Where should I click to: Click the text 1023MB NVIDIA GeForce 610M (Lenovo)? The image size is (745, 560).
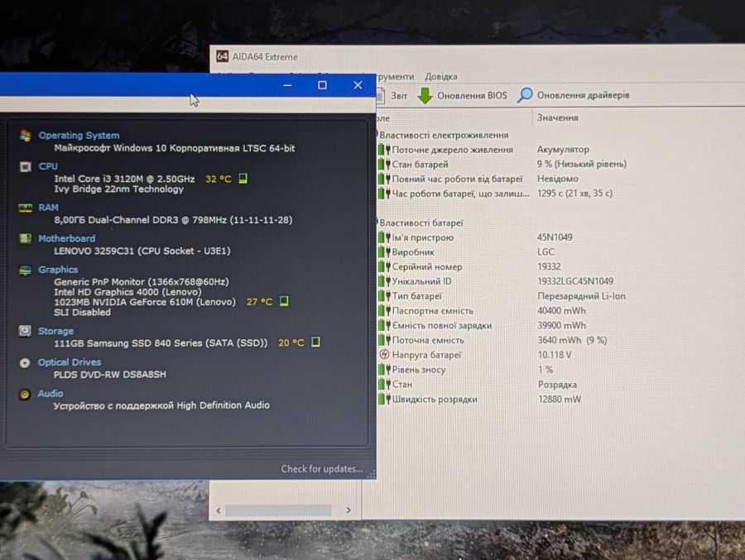pyautogui.click(x=145, y=302)
